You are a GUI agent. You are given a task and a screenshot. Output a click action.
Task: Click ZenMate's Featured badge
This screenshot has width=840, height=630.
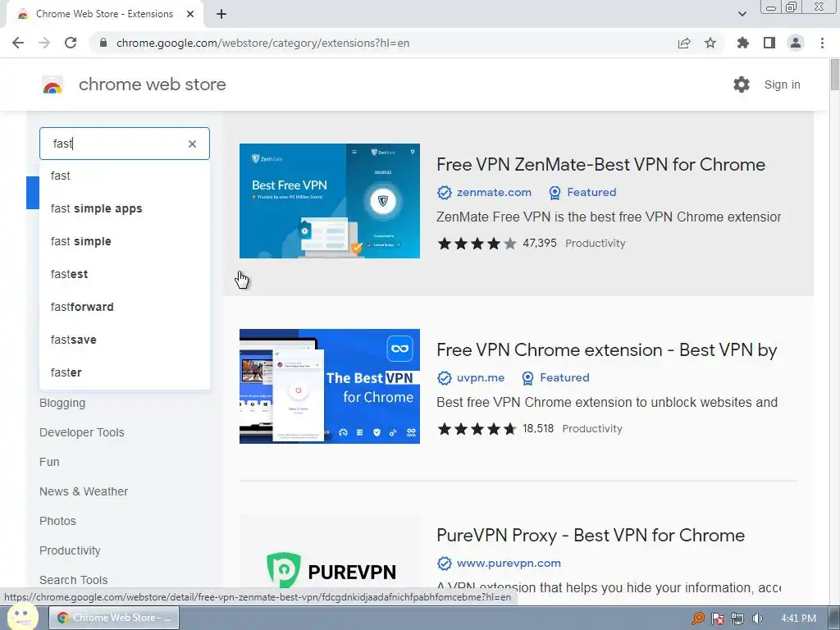[582, 192]
